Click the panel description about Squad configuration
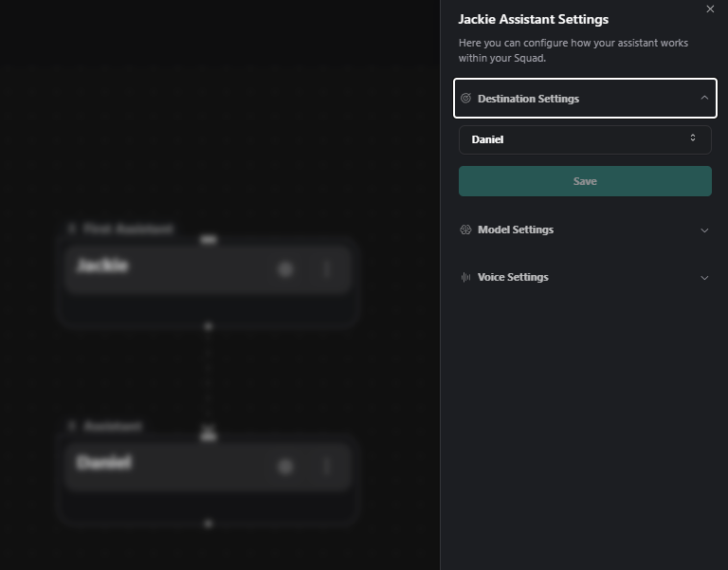Screen dimensions: 728x570 (573, 50)
